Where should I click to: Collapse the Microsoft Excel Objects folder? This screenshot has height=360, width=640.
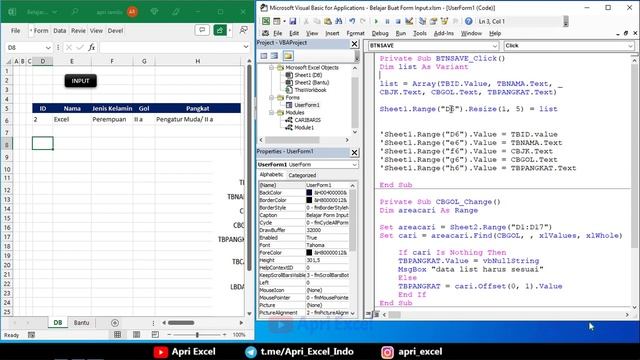pyautogui.click(x=271, y=68)
